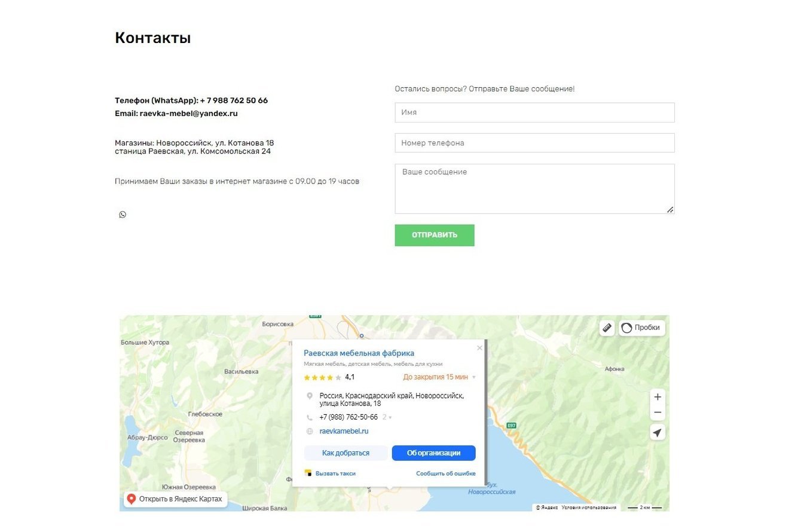Viewport: 801px width, 532px height.
Task: Click Сообщить об ошибке link
Action: (446, 473)
